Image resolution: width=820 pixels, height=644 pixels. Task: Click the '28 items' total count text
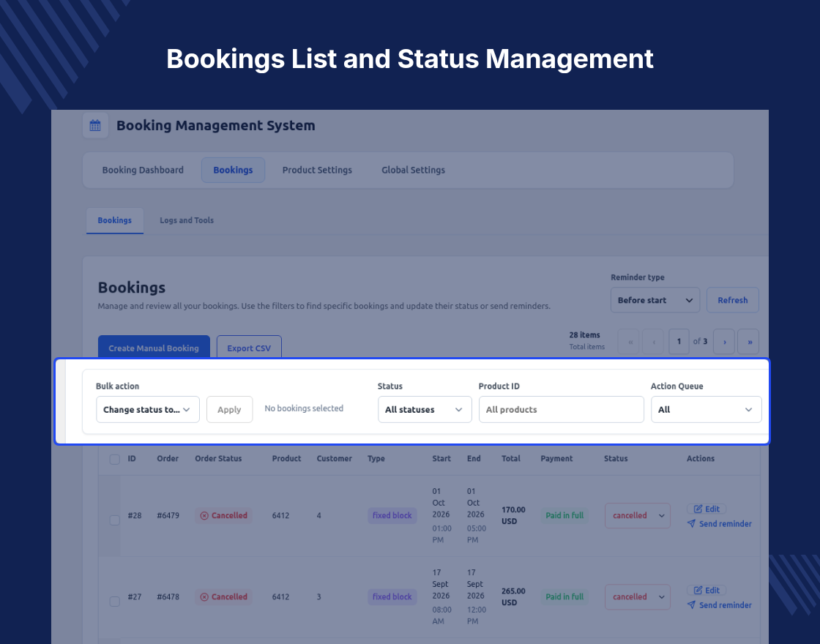(585, 335)
